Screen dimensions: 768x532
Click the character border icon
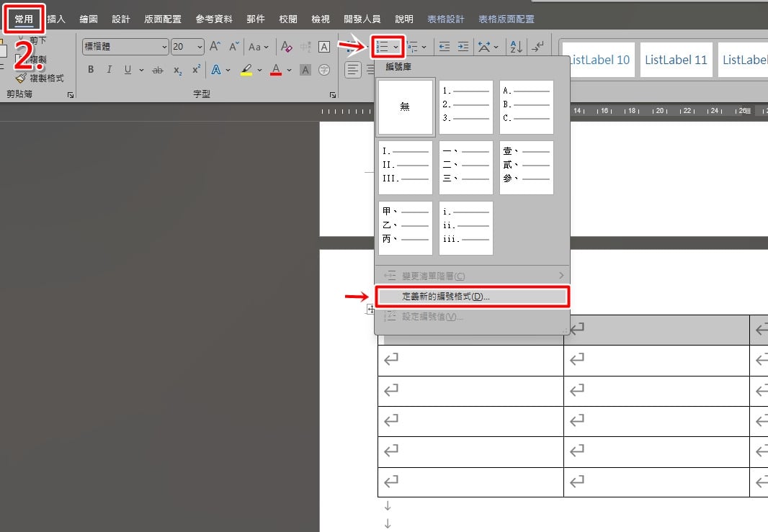click(323, 47)
